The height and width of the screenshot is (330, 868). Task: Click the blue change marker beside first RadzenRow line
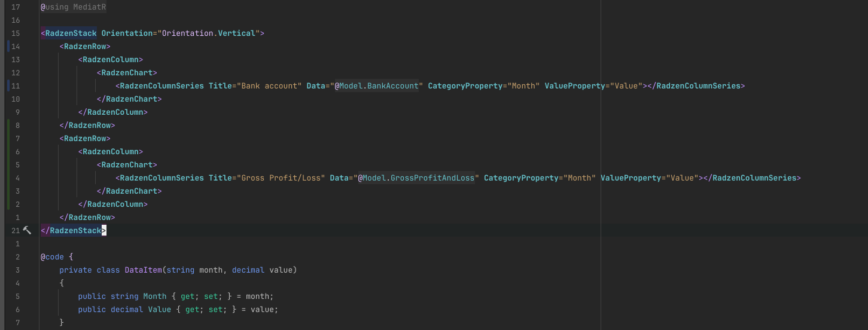pos(7,46)
